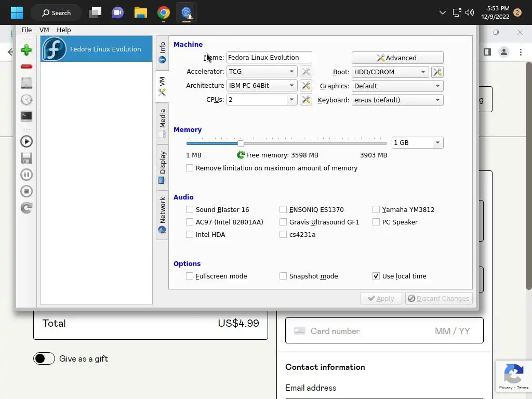Switch to the Info tab
Image resolution: width=532 pixels, height=399 pixels.
pyautogui.click(x=162, y=52)
